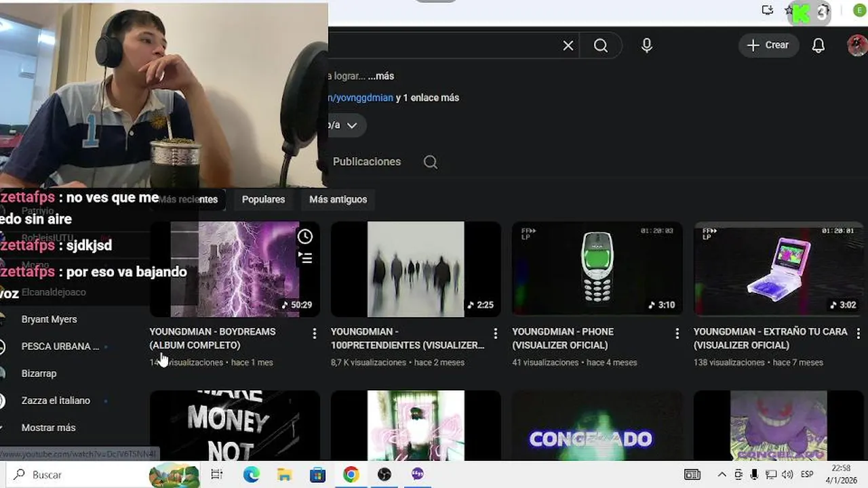
Task: Open the PHONE visualizer Nokia thumbnail
Action: tap(597, 269)
